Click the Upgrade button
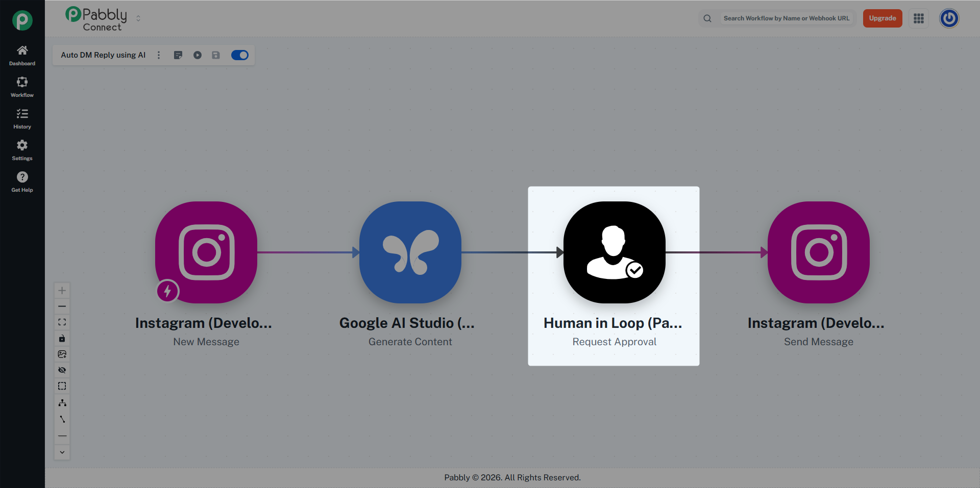Image resolution: width=980 pixels, height=488 pixels. point(883,18)
